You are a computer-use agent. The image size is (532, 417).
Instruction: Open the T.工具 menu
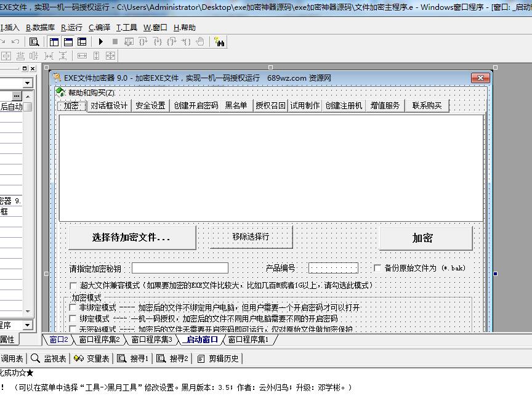click(x=127, y=28)
